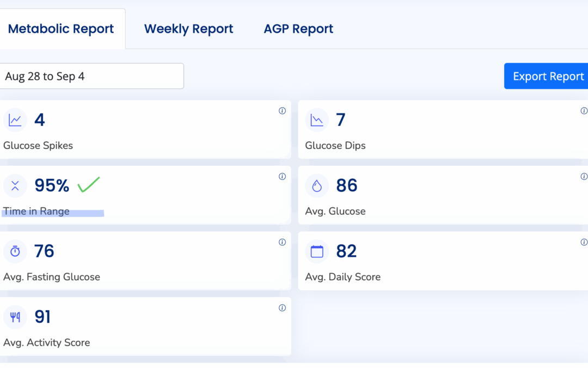The image size is (588, 368).
Task: Switch to the Metabolic Report tab
Action: (61, 29)
